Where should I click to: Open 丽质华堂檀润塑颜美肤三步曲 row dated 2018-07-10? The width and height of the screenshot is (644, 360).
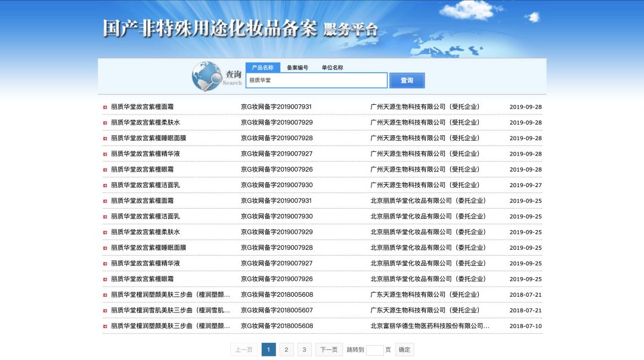171,325
